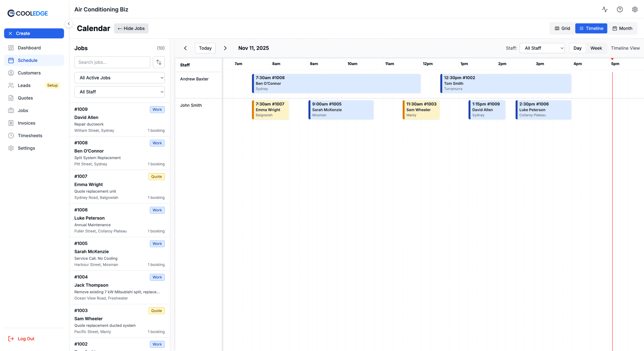Collapse the jobs panel using the chevron

coord(69,23)
